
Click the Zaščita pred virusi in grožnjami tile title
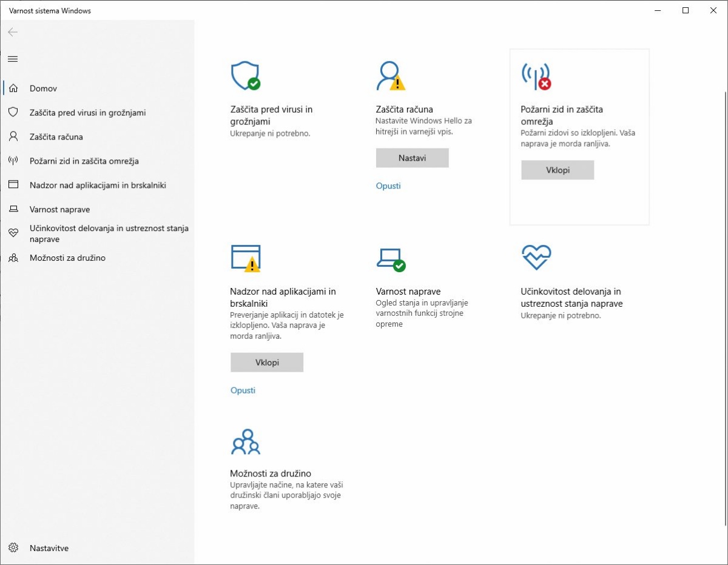pyautogui.click(x=272, y=116)
